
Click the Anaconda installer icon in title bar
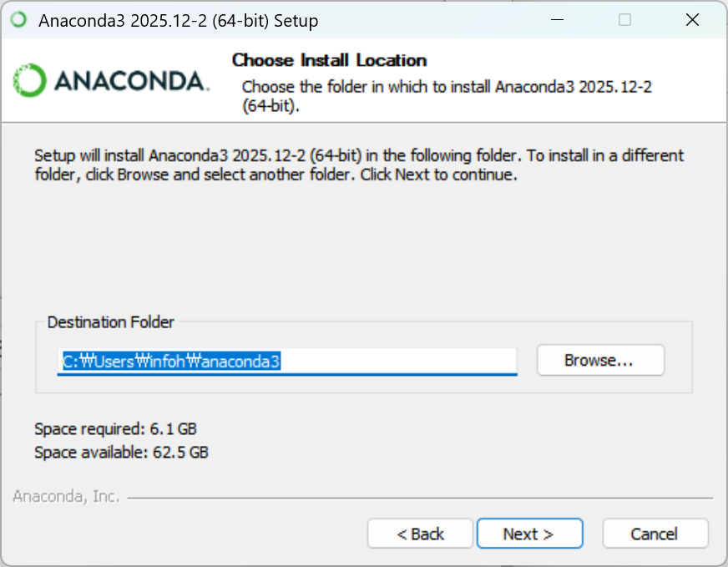(18, 20)
